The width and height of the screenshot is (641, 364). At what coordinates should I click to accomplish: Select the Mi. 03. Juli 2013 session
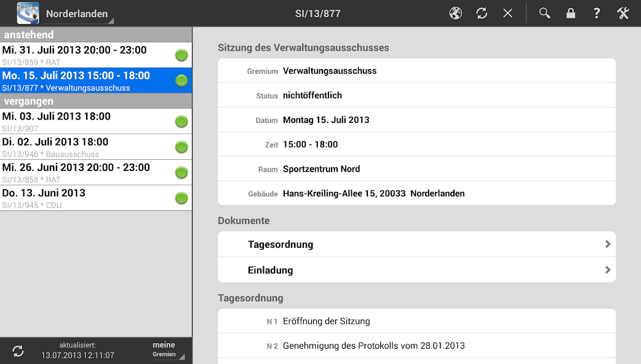click(x=96, y=121)
